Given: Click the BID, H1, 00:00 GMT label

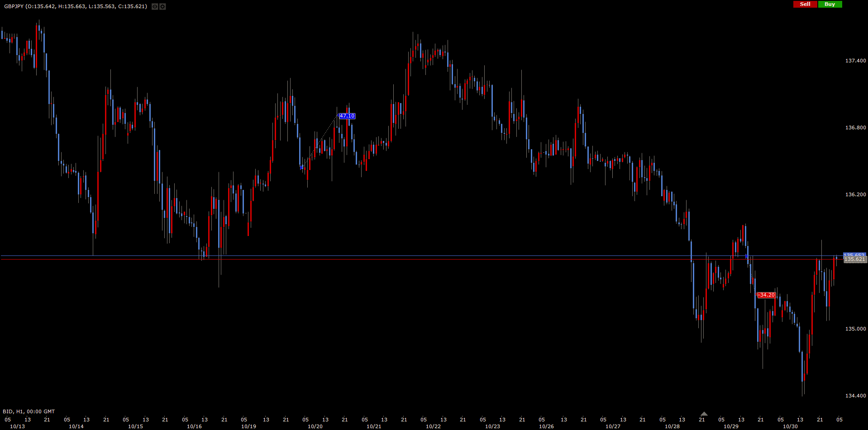Looking at the screenshot, I should click(x=29, y=411).
